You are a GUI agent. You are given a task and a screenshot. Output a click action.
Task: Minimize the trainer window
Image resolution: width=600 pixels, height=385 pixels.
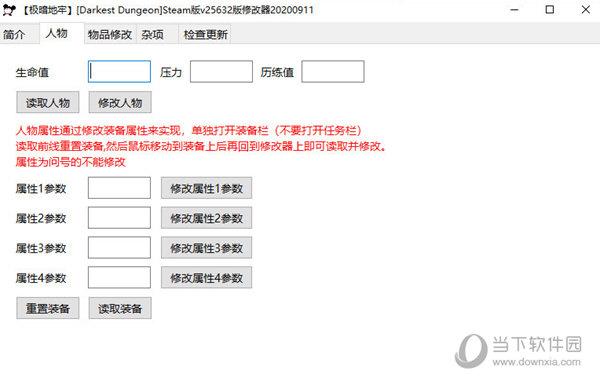coord(515,10)
